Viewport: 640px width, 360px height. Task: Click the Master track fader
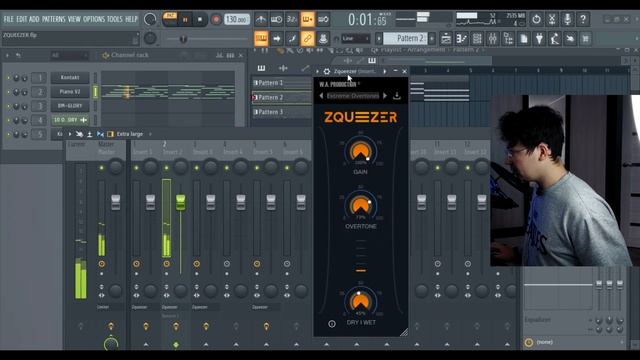coord(116,202)
